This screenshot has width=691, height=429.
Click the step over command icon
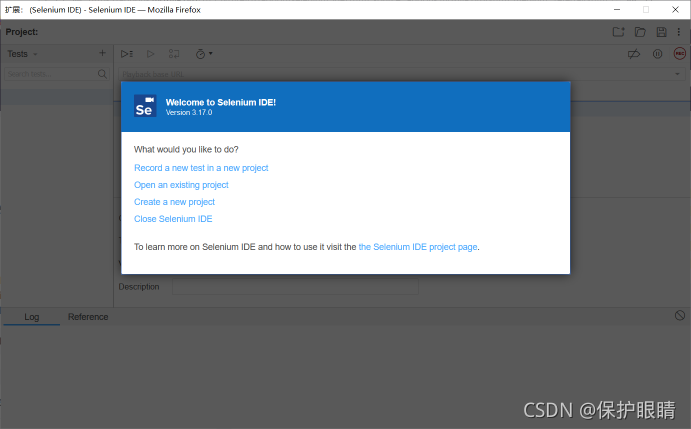pos(174,54)
